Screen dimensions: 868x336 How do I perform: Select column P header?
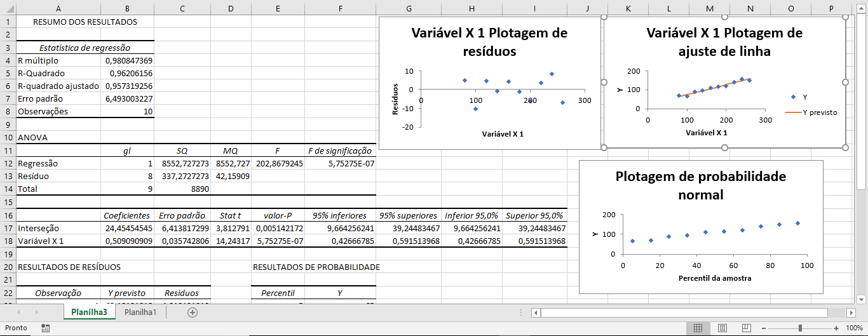click(831, 8)
